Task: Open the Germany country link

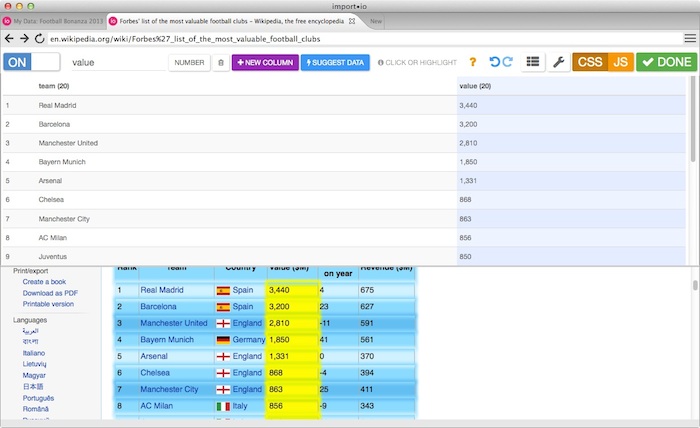Action: click(x=249, y=340)
